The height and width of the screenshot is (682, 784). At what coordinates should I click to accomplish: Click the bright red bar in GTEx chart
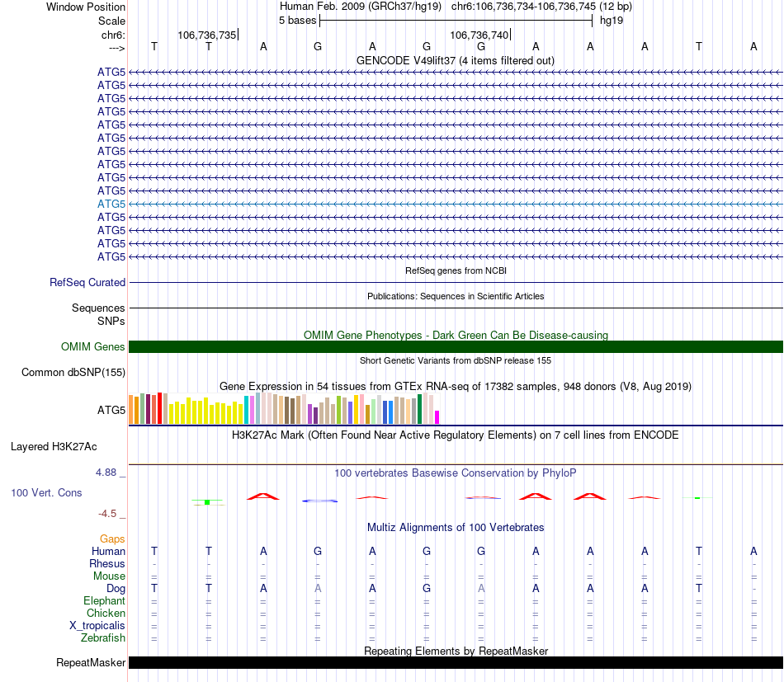(159, 408)
